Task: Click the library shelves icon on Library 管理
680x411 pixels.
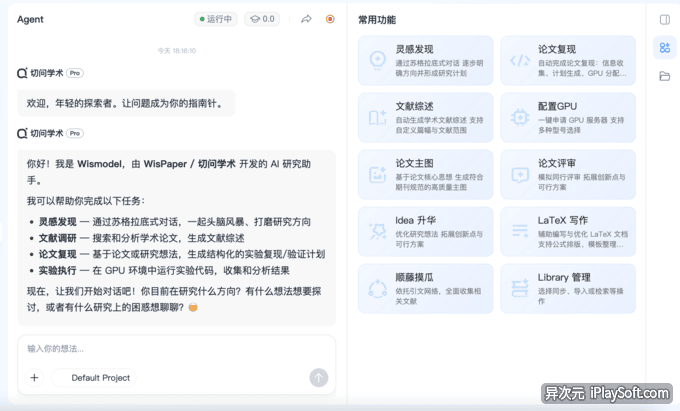Action: 520,288
